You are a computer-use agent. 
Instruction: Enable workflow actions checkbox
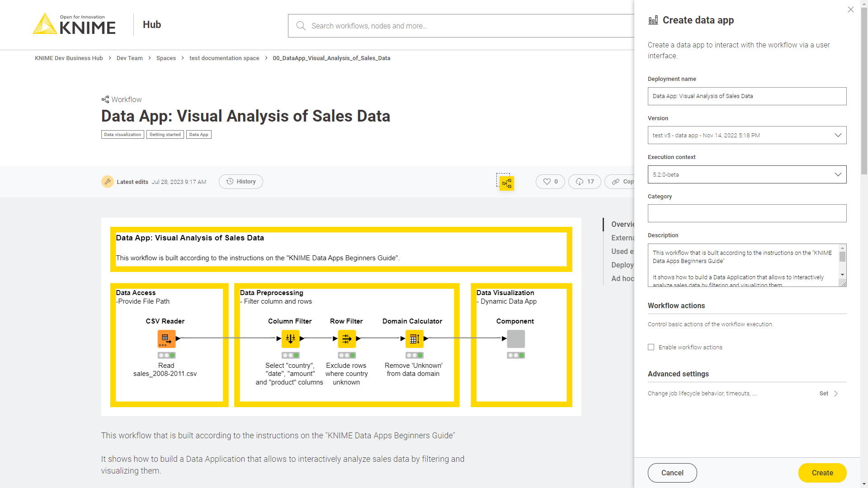tap(651, 347)
